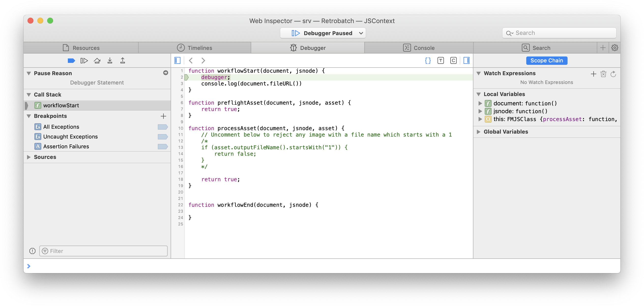
Task: Click Continue script execution icon
Action: pos(84,61)
